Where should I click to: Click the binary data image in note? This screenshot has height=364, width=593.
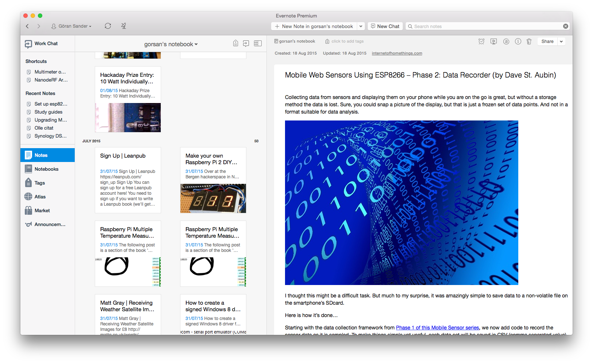402,203
